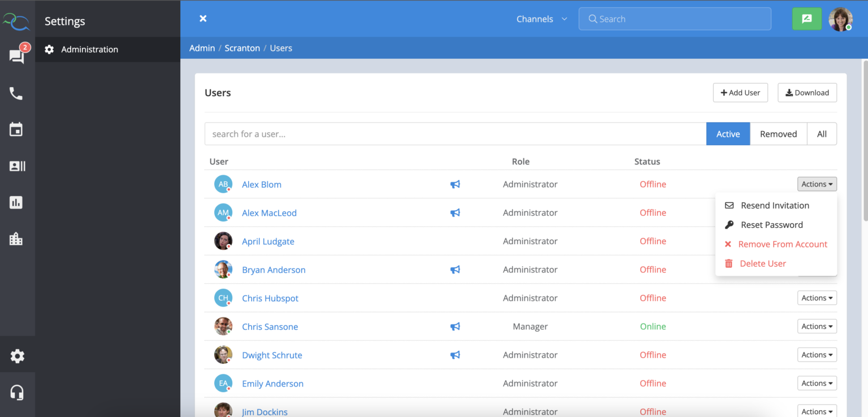Open April Ludgate's user profile link
868x417 pixels.
point(268,241)
